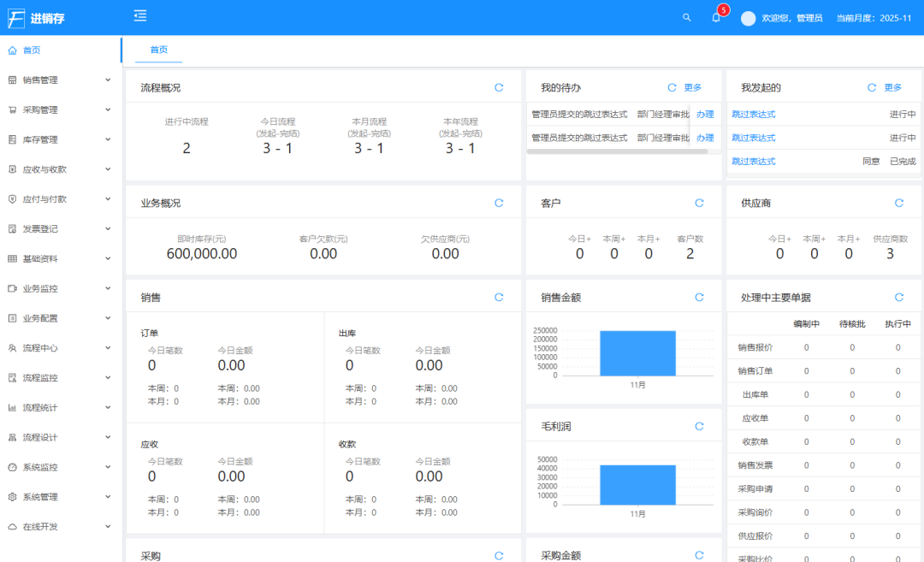
Task: Expand the 销售管理 sidebar menu
Action: coord(60,80)
